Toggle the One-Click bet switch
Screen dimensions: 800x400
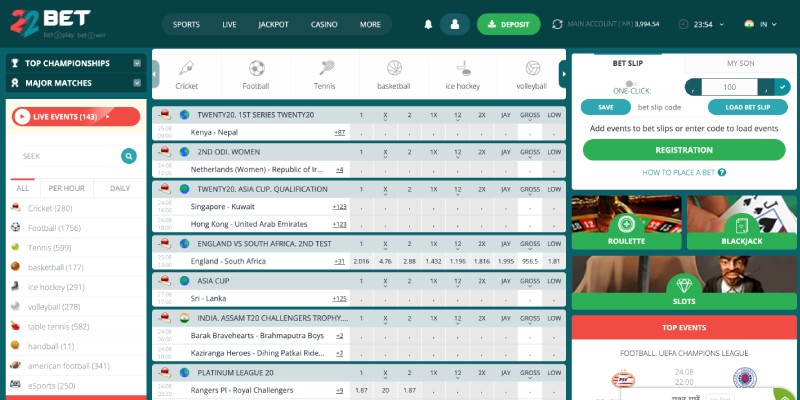[x=632, y=84]
